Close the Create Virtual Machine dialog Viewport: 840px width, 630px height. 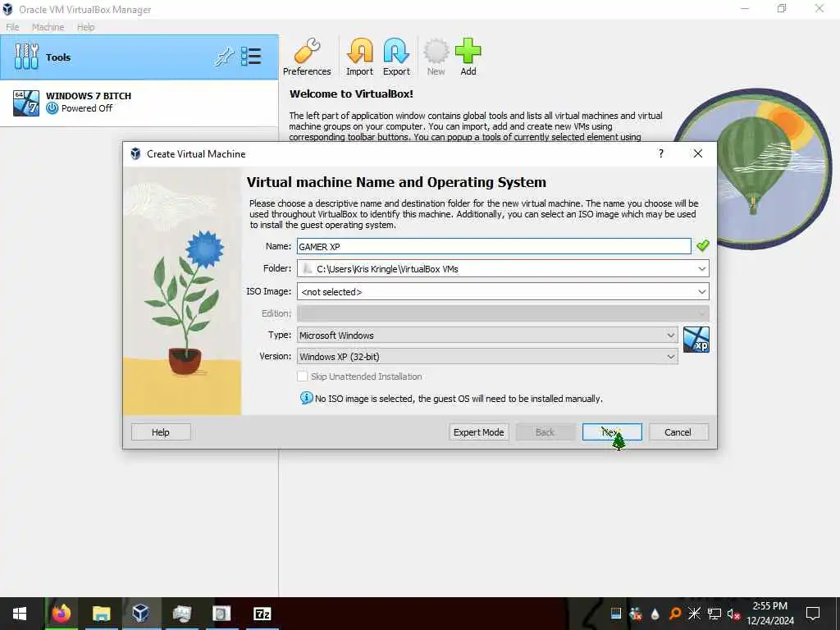click(x=697, y=153)
